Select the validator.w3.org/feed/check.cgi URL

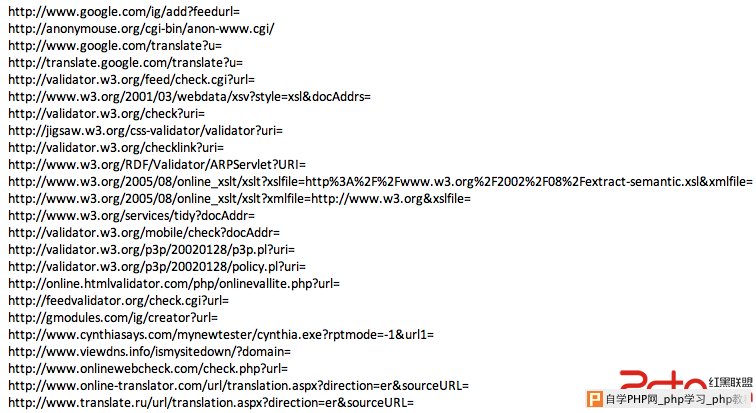132,80
